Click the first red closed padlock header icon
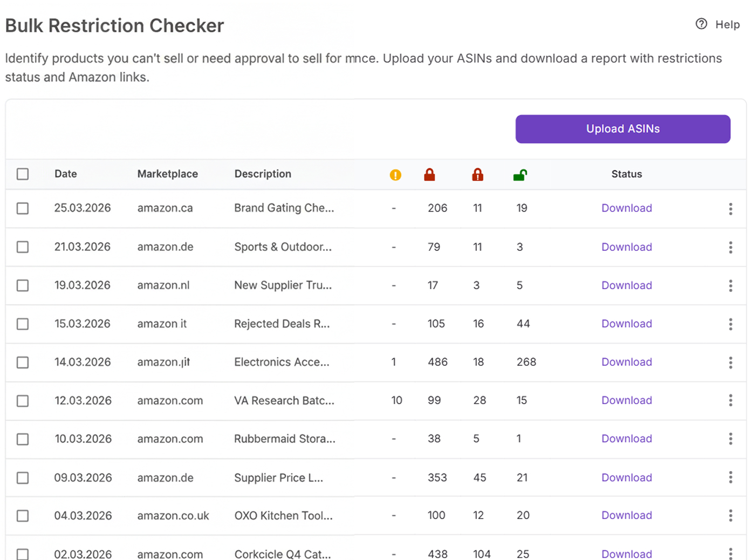This screenshot has width=753, height=560. (429, 174)
